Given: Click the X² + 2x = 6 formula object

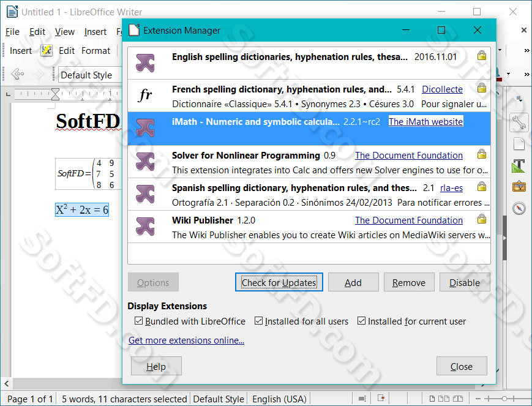Looking at the screenshot, I should coord(82,209).
